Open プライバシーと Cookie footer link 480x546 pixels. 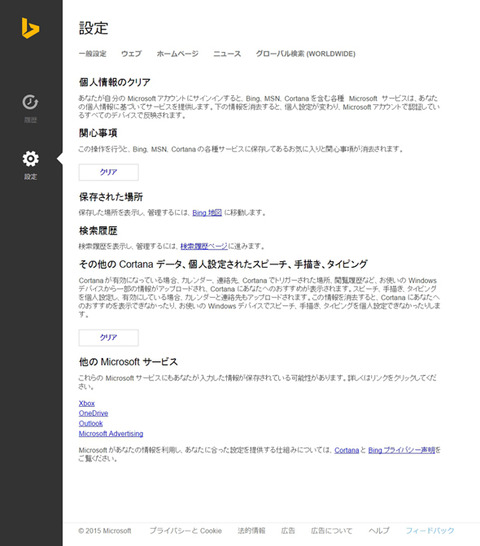pyautogui.click(x=186, y=531)
